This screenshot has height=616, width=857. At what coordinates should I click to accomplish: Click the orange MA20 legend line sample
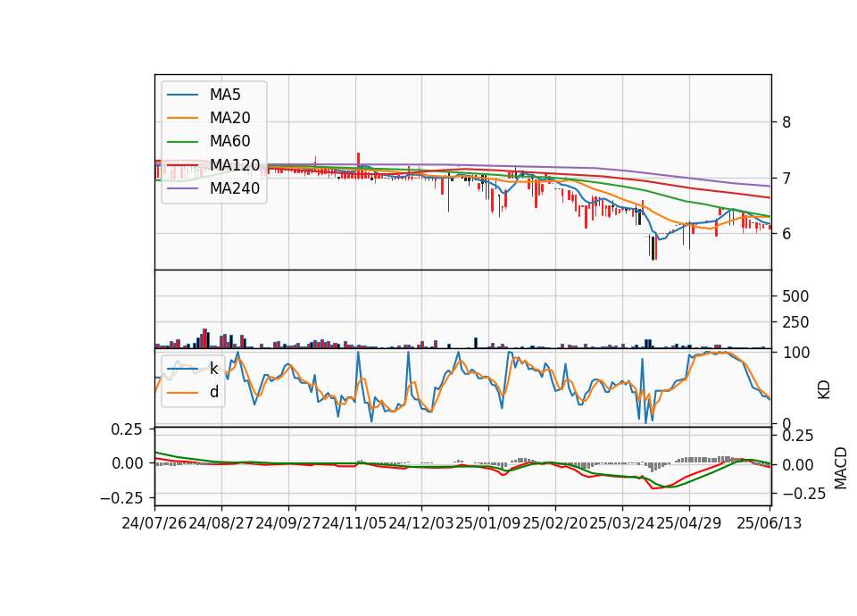(x=182, y=118)
